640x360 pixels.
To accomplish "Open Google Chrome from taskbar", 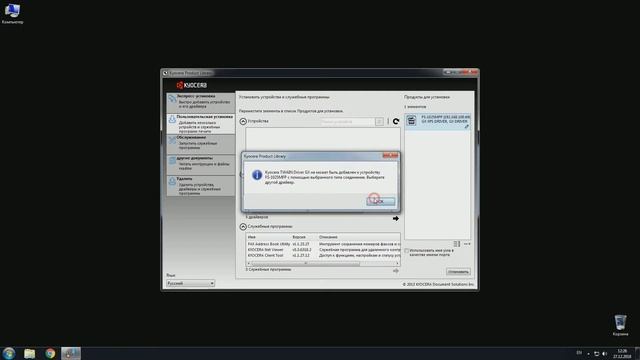I will [x=50, y=353].
